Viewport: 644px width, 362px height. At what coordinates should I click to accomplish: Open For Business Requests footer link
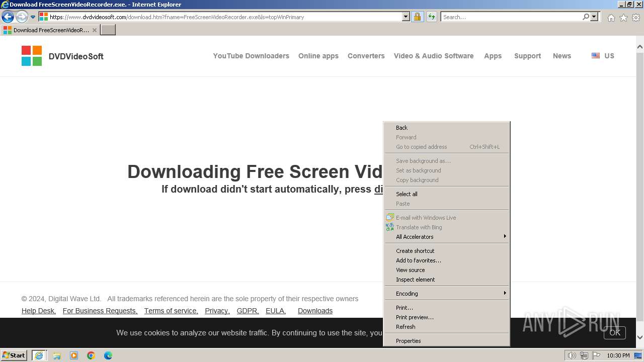[x=100, y=311]
